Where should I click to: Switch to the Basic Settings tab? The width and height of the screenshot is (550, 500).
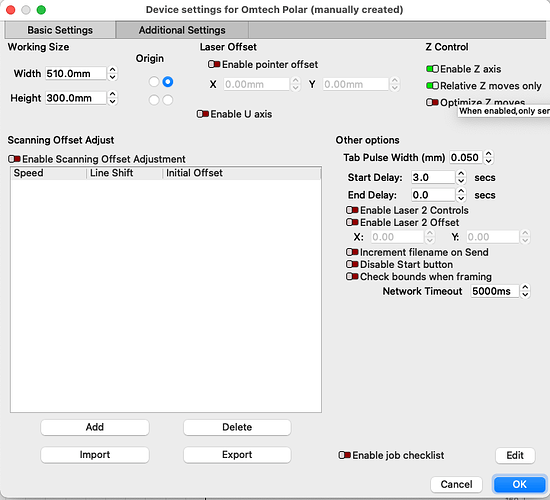[x=60, y=30]
